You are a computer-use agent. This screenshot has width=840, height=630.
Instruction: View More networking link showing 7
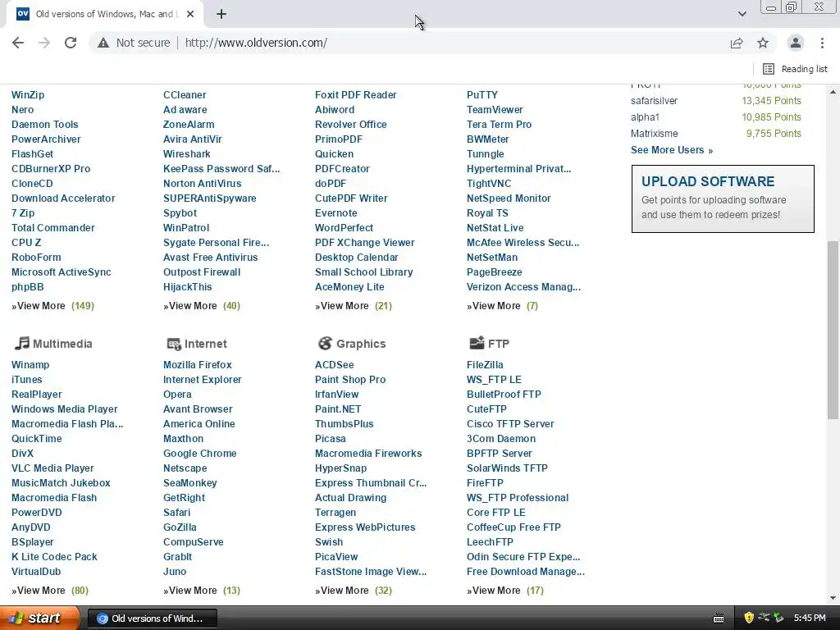tap(502, 306)
